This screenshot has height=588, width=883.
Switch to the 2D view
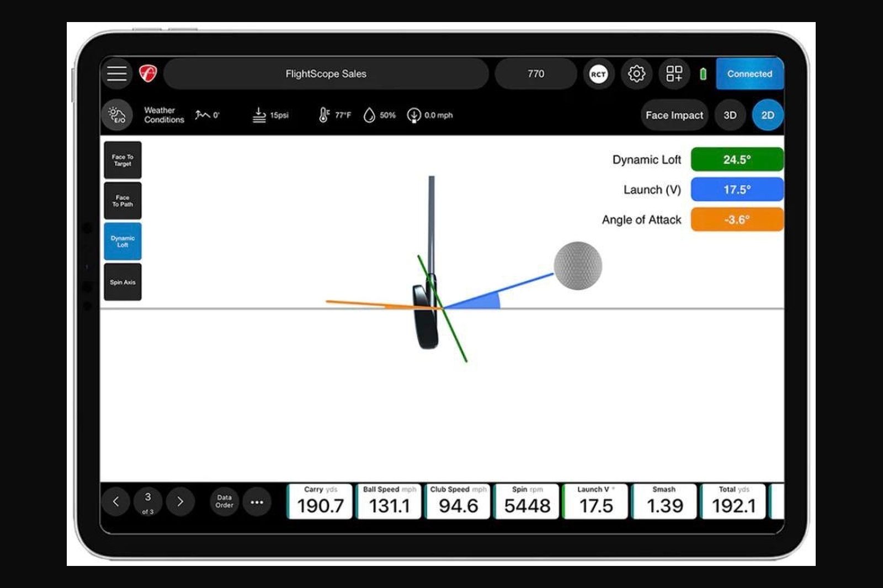pos(768,115)
